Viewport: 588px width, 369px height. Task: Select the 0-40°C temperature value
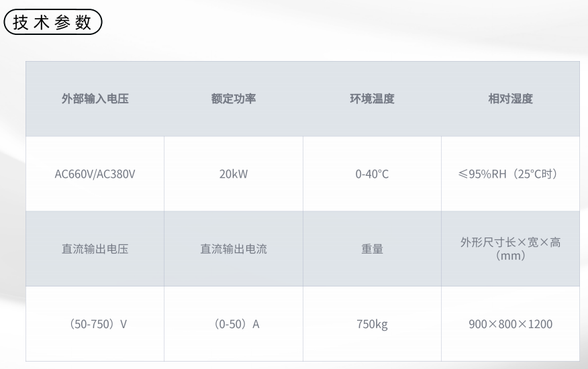click(x=372, y=174)
